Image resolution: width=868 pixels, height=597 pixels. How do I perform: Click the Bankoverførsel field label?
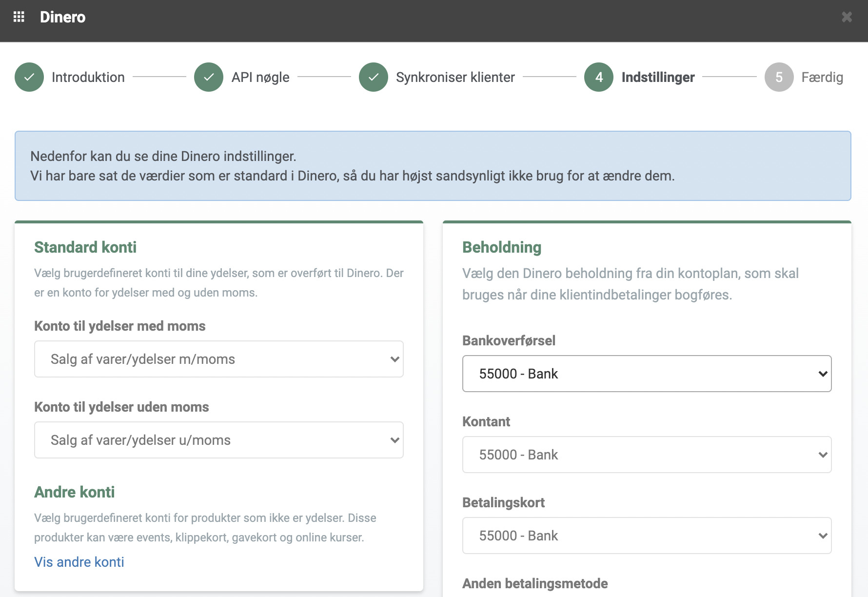(x=509, y=340)
